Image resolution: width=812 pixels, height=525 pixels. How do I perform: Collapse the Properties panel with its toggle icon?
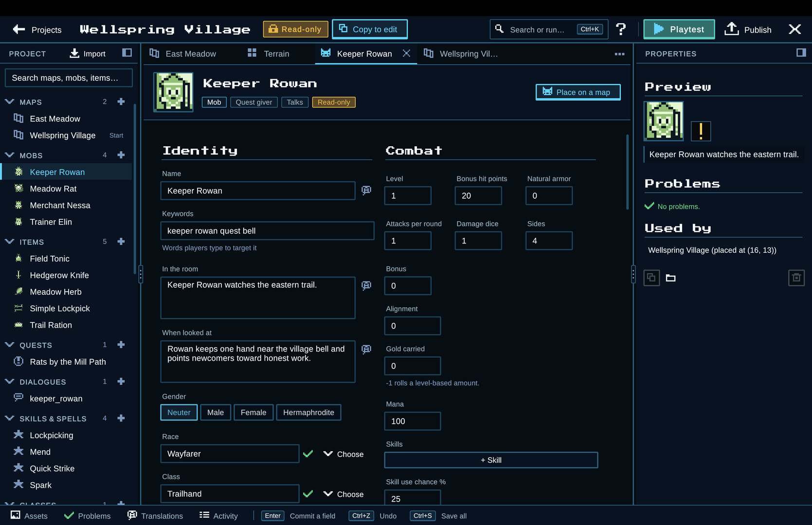[x=801, y=52]
